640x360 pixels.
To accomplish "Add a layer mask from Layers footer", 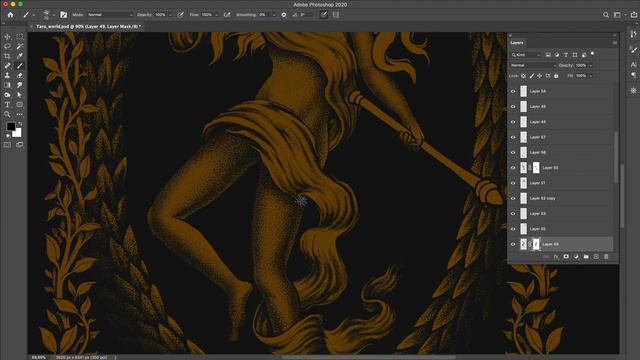I will click(566, 257).
